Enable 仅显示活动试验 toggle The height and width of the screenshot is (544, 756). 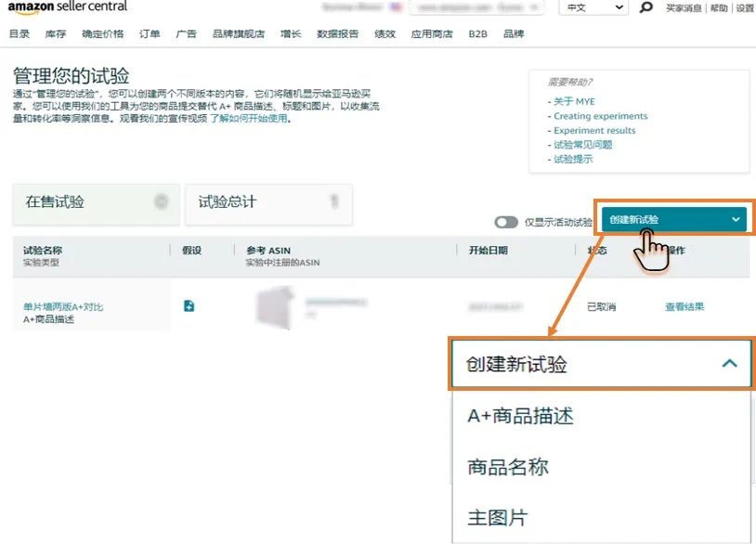coord(506,221)
